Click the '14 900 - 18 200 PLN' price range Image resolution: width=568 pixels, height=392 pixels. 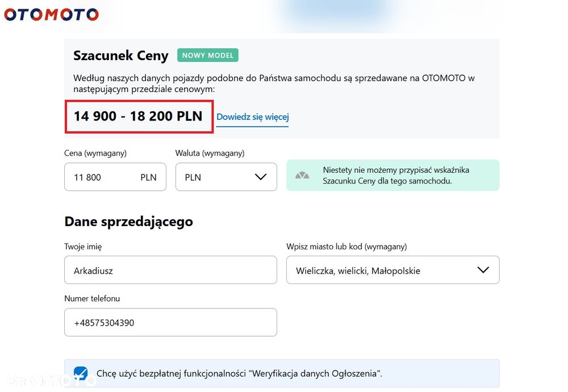(138, 116)
